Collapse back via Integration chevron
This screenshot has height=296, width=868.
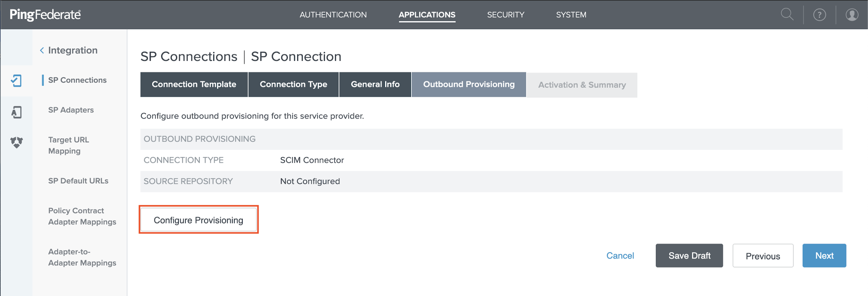pyautogui.click(x=42, y=50)
